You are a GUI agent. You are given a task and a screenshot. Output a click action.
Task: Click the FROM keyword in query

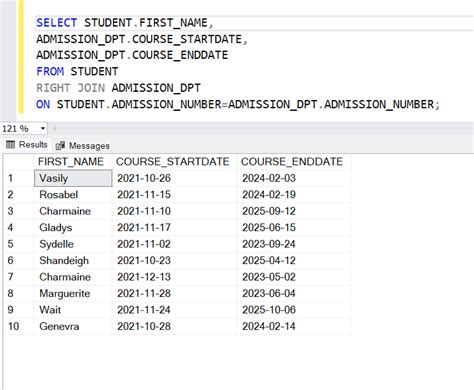coord(50,71)
